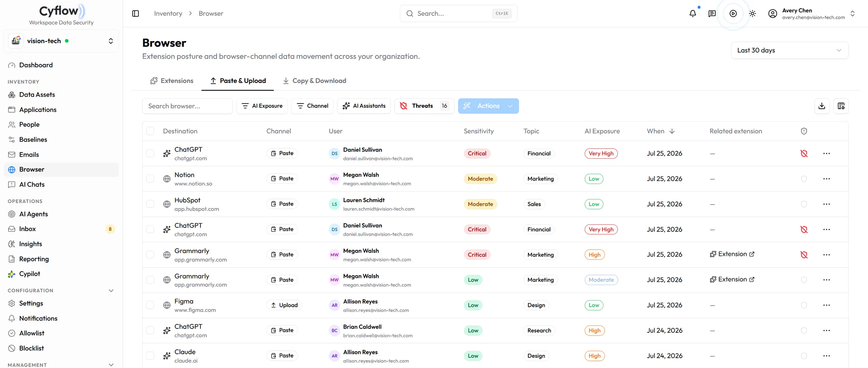Click the Search browser input field
This screenshot has width=868, height=368.
[187, 106]
